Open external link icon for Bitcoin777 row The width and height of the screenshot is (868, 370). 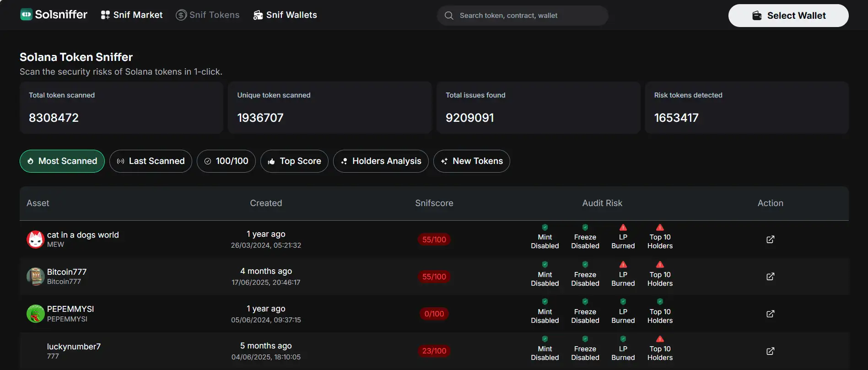pyautogui.click(x=770, y=277)
